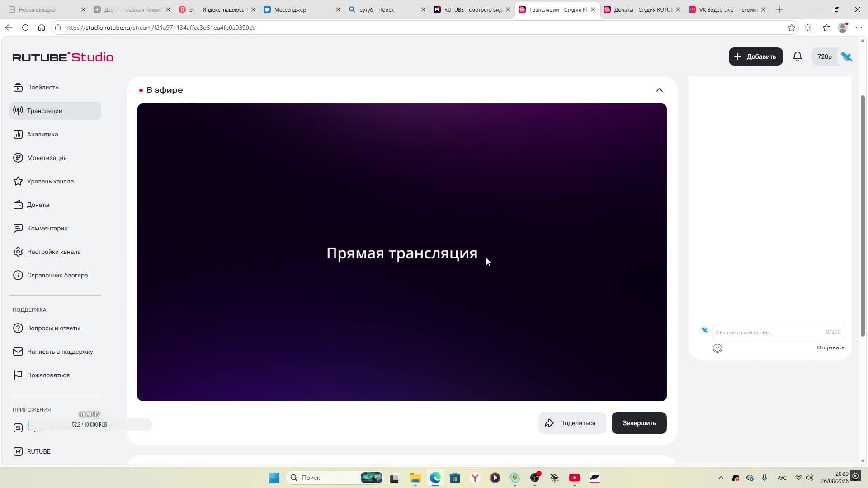
Task: Open the Монетизация sidebar section
Action: (55, 158)
